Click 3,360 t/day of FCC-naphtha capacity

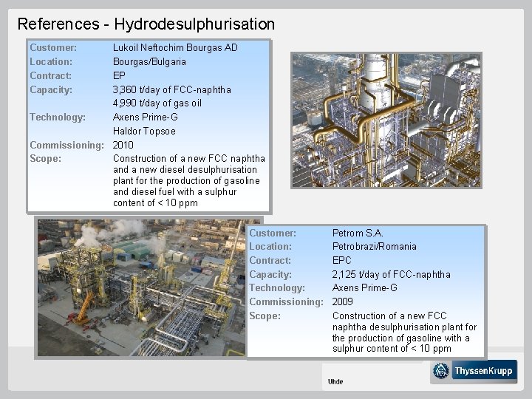(x=171, y=89)
